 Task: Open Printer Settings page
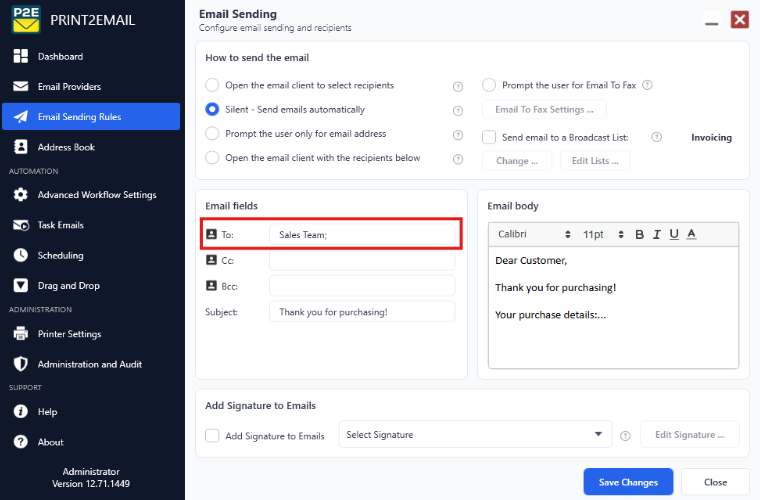[x=91, y=333]
